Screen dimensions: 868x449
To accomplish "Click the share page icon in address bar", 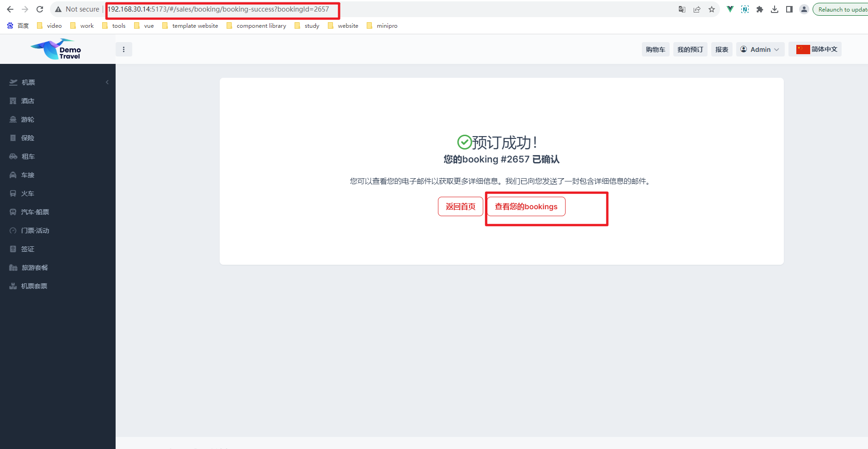I will tap(697, 9).
